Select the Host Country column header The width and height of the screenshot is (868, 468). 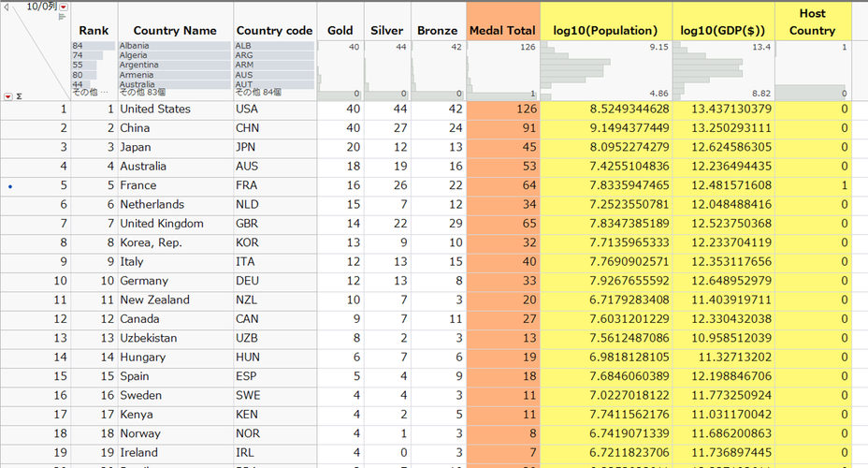coord(812,22)
